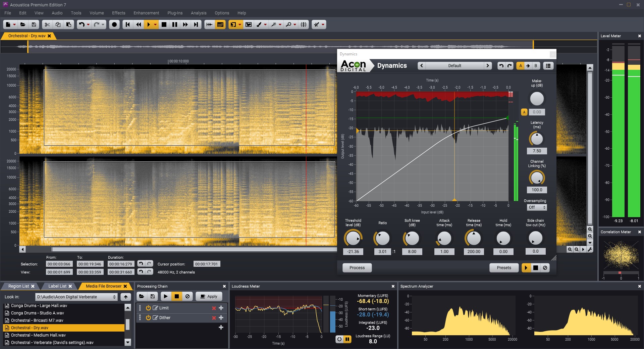Skip to the end of the audio file
The width and height of the screenshot is (644, 349).
[196, 24]
